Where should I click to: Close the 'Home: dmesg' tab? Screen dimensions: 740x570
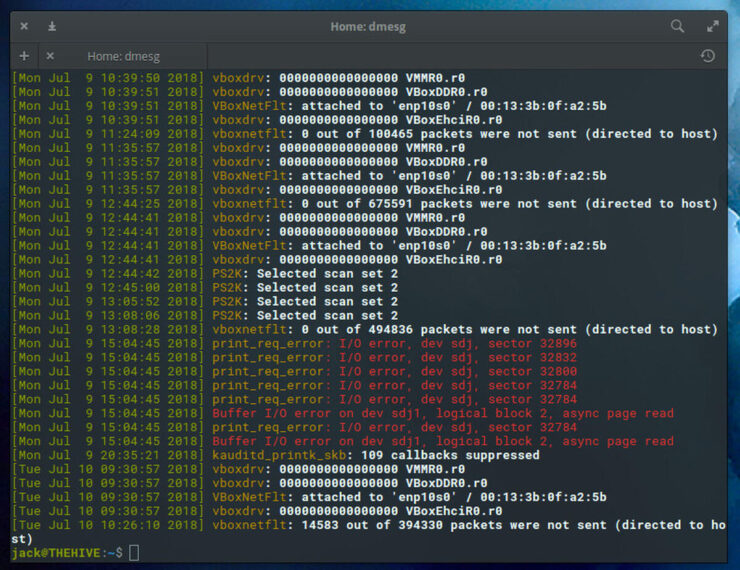coord(50,56)
